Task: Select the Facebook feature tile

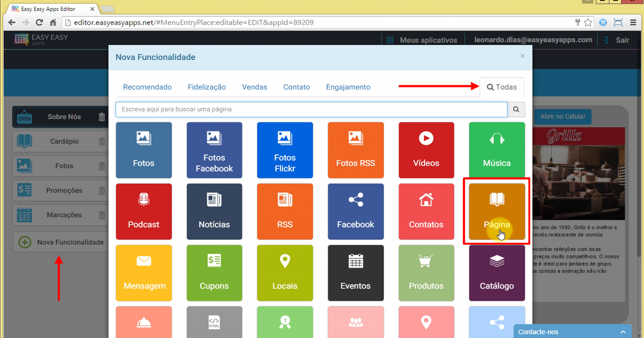Action: point(355,211)
